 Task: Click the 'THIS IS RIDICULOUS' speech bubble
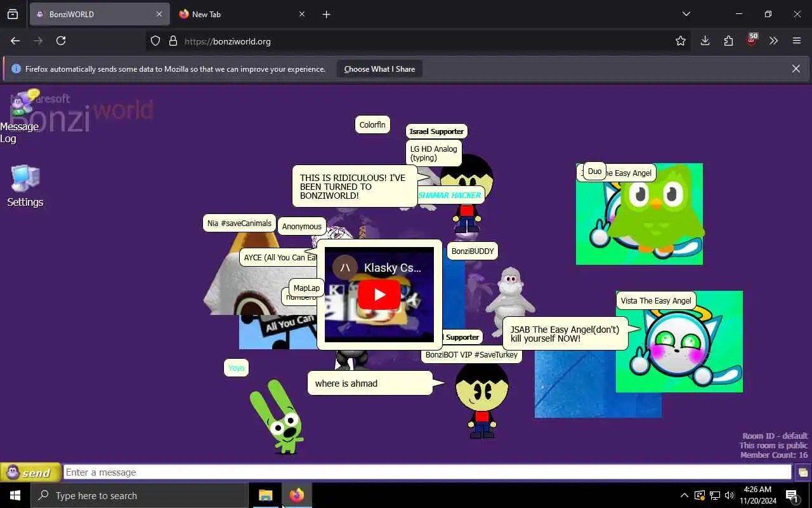[x=355, y=187]
